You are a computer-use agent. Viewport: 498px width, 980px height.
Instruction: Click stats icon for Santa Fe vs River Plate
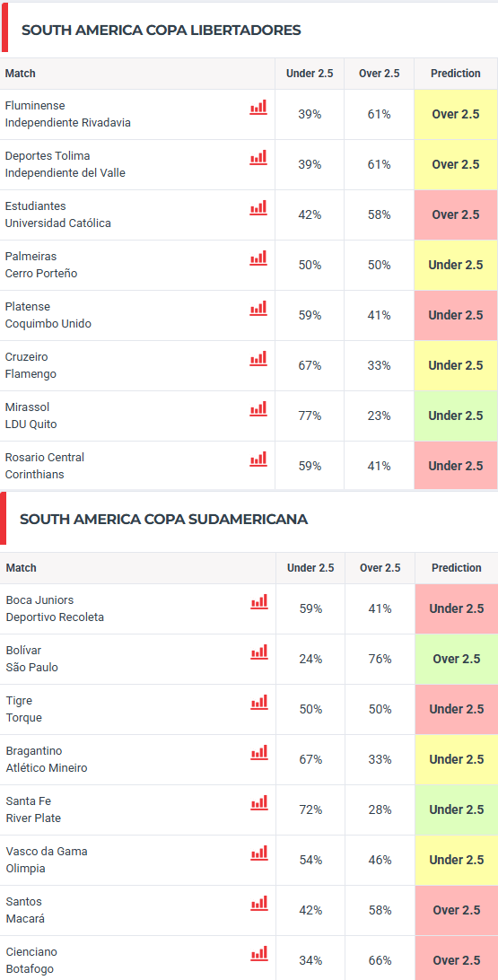(259, 802)
